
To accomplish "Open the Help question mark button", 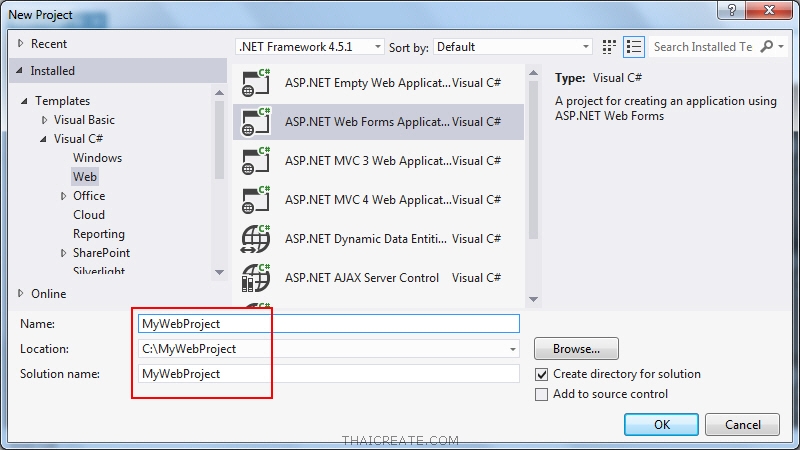I will (x=731, y=10).
